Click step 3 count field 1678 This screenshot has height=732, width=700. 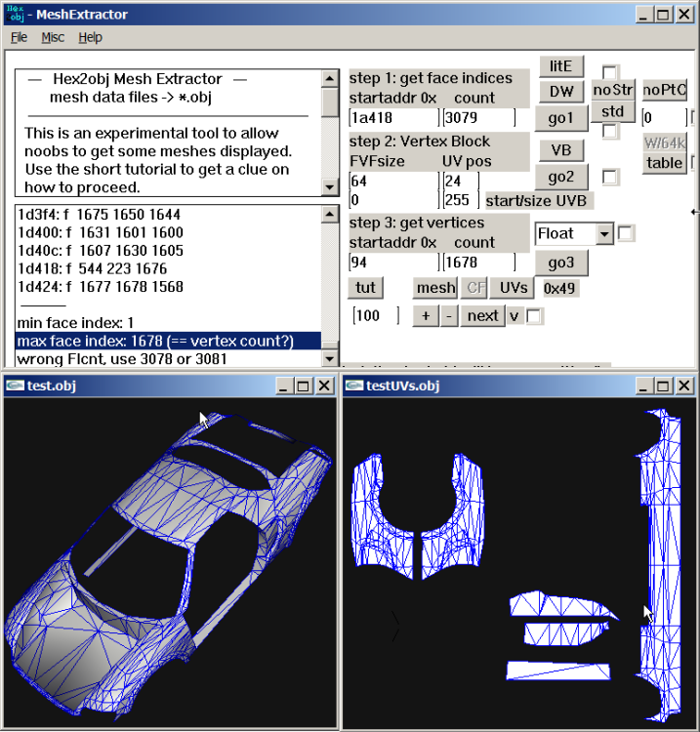(478, 263)
